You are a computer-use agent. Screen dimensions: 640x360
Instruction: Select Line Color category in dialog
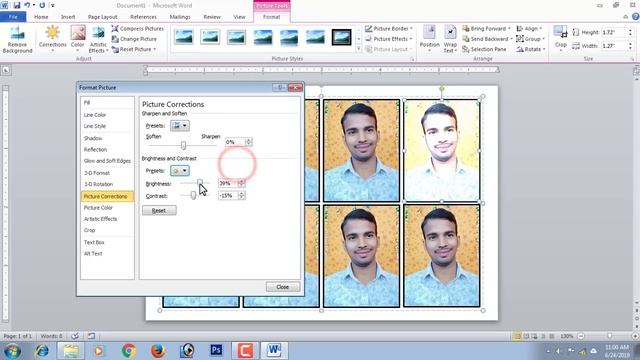[x=107, y=115]
